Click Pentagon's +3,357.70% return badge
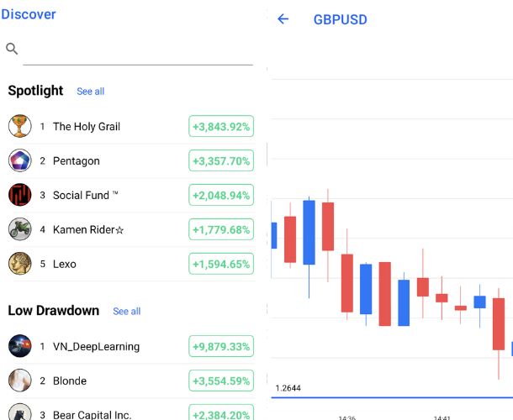 pos(221,161)
